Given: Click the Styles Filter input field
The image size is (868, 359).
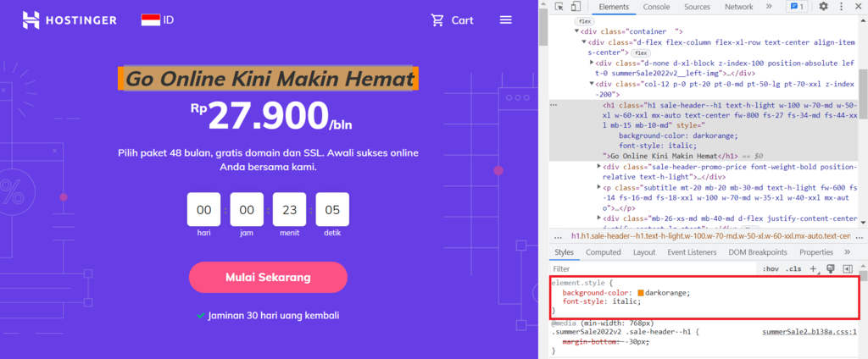Looking at the screenshot, I should point(654,269).
